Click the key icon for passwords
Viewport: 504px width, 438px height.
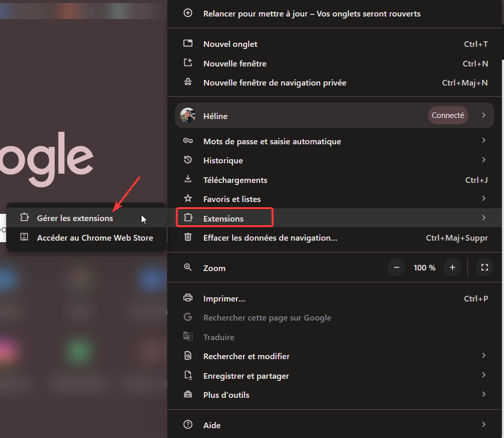point(188,141)
